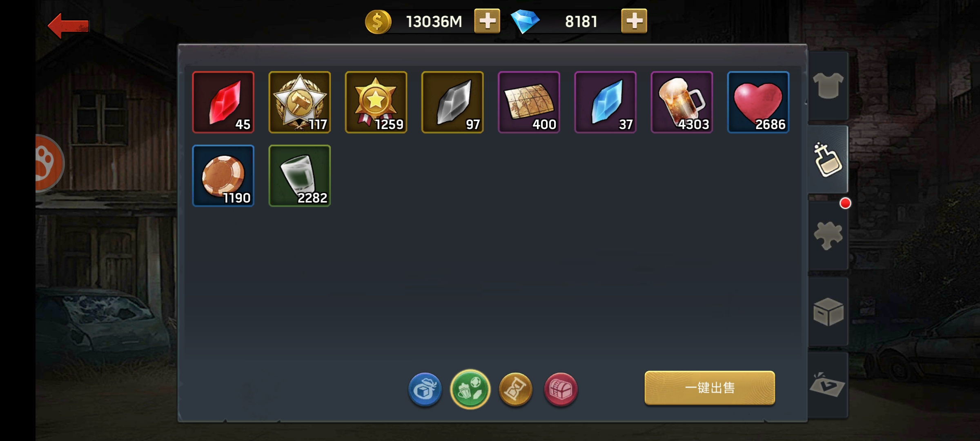
Task: Select the shot glass item (2282)
Action: [300, 176]
